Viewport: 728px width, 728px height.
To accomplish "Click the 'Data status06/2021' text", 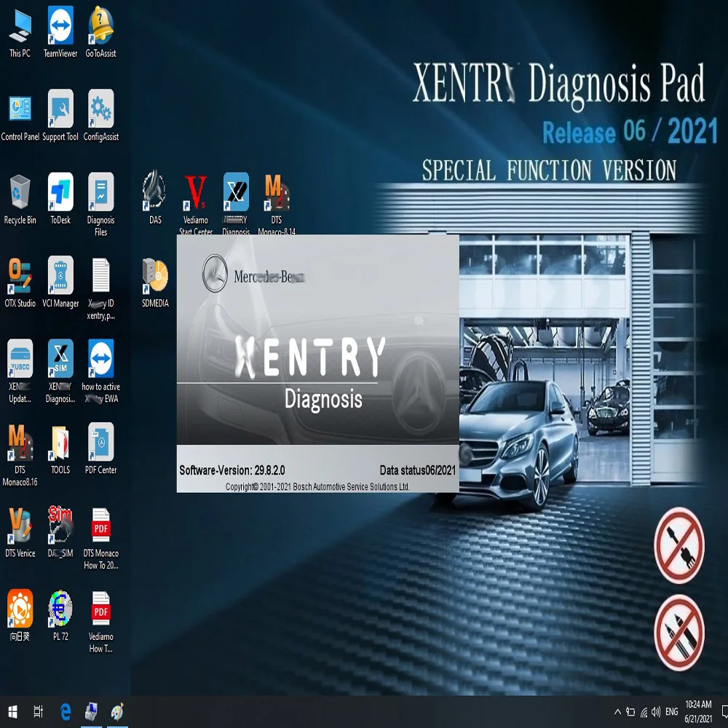I will [417, 470].
